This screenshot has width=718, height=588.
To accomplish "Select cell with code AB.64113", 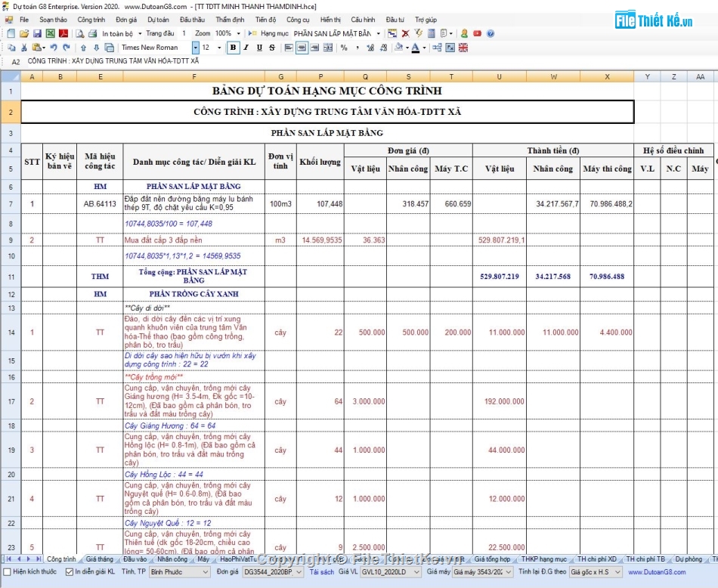I will click(100, 204).
